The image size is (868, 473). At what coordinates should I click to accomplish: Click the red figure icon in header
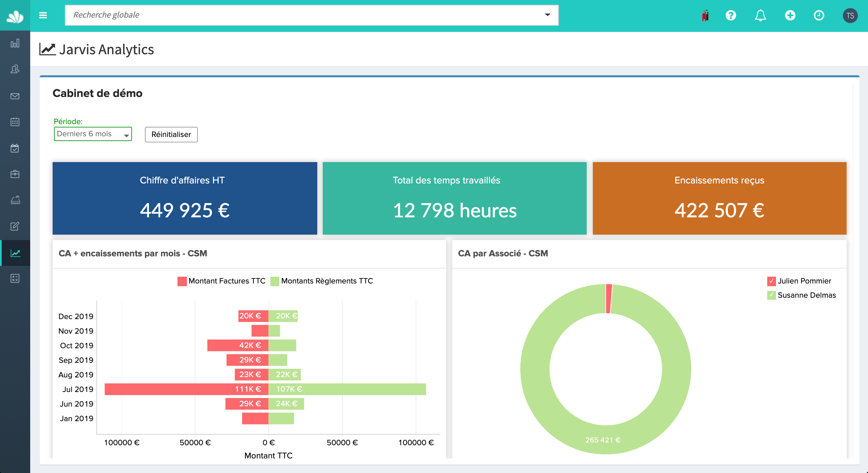(x=705, y=16)
